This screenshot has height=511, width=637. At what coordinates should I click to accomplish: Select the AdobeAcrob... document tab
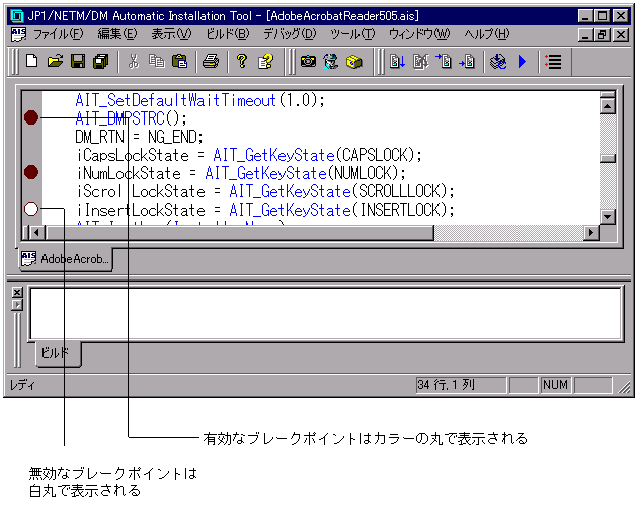66,259
